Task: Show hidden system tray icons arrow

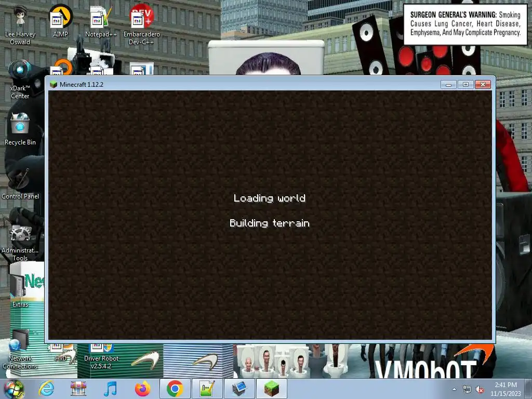Action: [x=454, y=389]
